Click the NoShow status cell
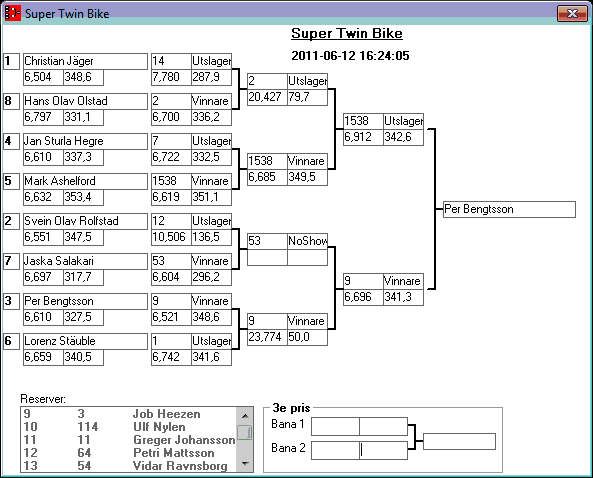Screen dimensions: 593x478 307,241
